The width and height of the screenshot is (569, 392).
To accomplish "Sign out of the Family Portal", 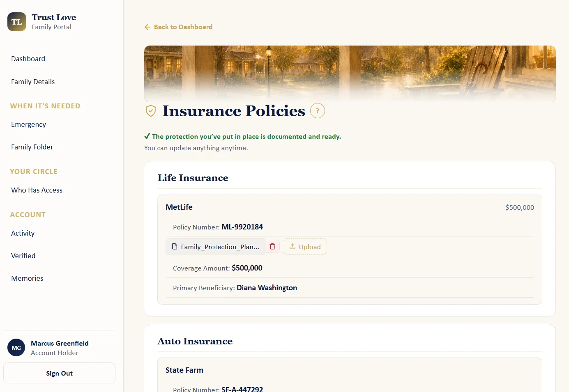I will [x=59, y=373].
